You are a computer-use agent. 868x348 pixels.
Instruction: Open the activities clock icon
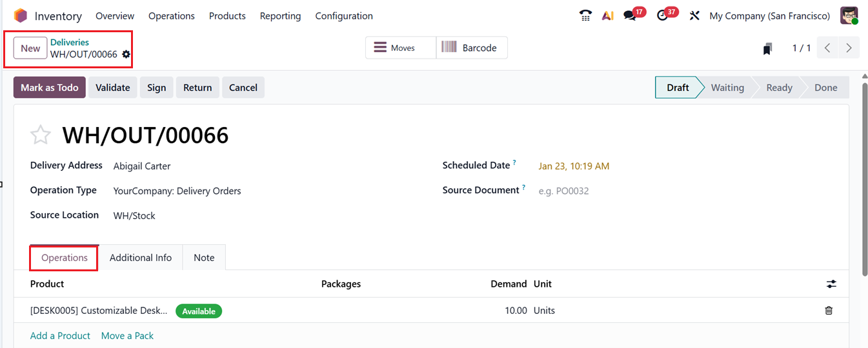point(663,15)
